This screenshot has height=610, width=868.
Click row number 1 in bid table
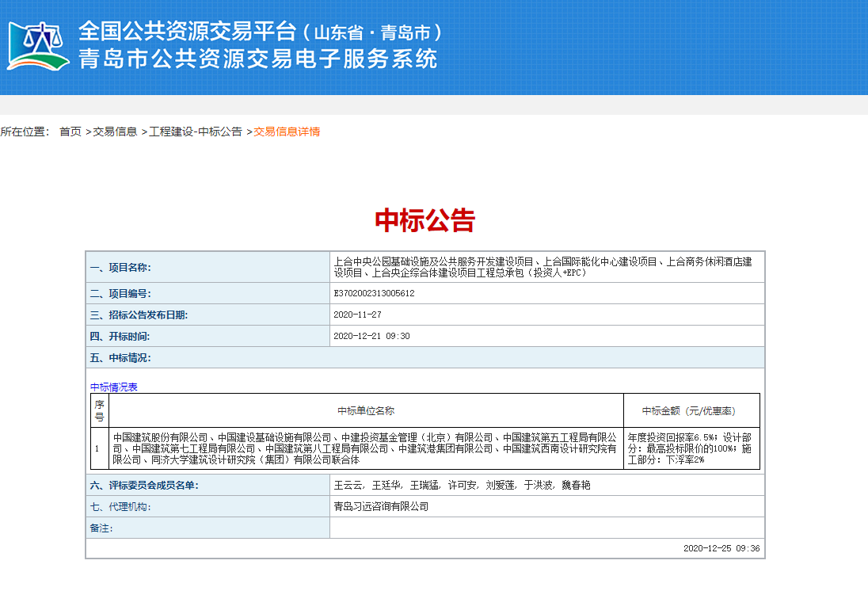pos(97,449)
